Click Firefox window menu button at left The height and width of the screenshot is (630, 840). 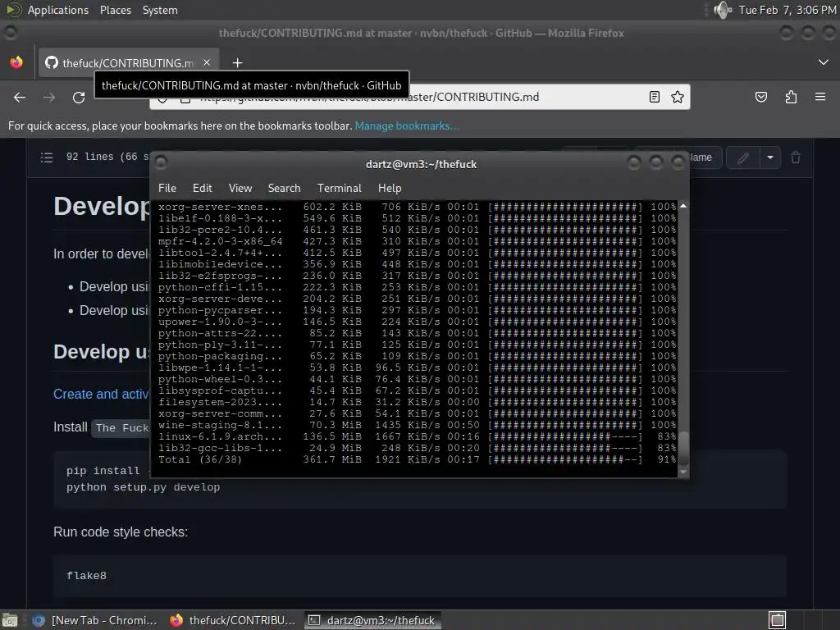point(10,33)
